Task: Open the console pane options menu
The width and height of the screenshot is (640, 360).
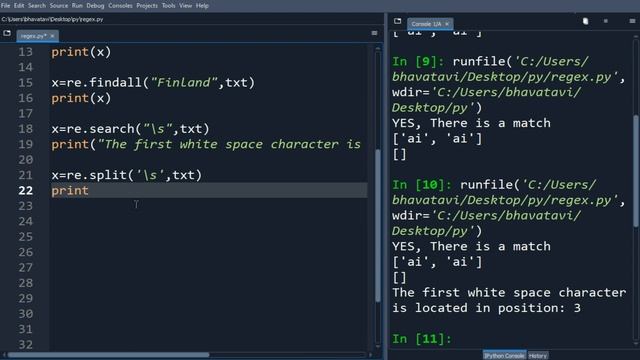Action: tap(632, 21)
